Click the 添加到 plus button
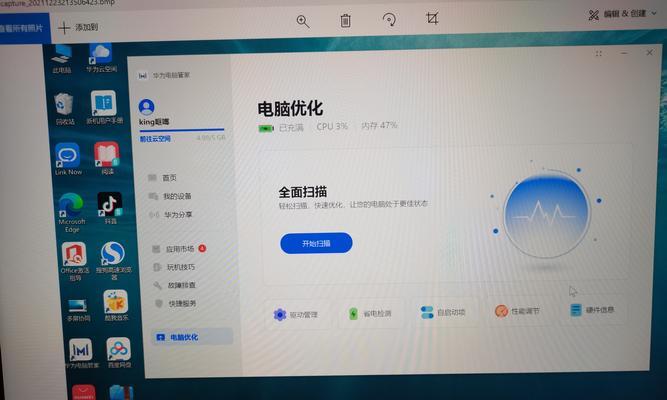This screenshot has height=400, width=667. tap(78, 28)
